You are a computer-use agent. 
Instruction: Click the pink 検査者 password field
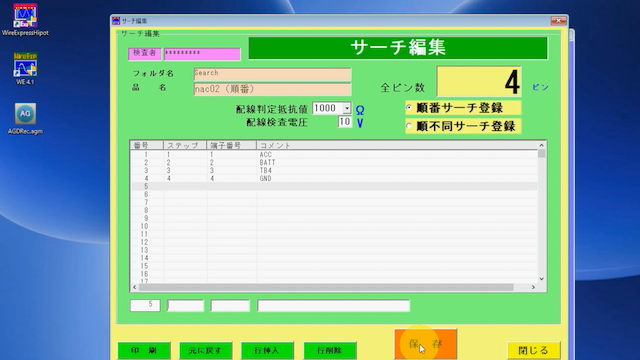202,54
